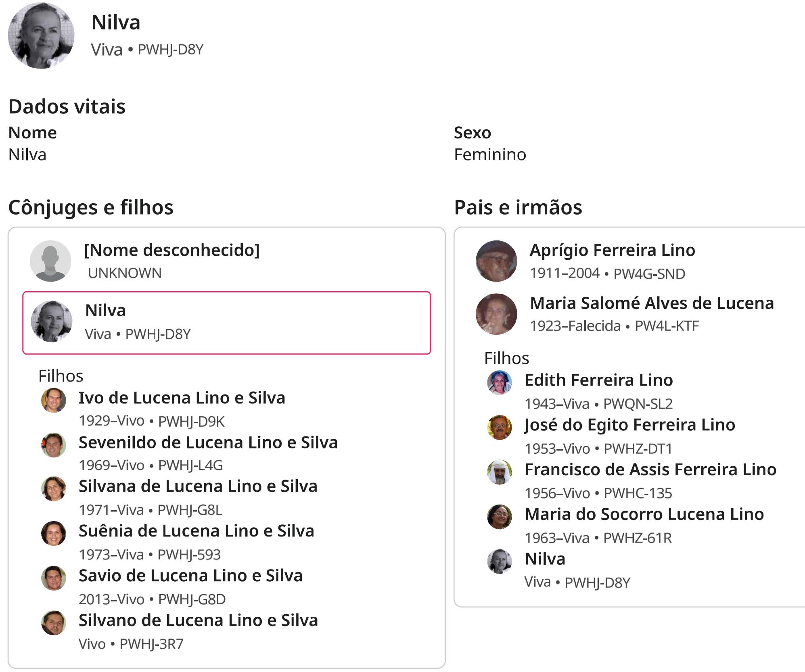
Task: Open Savio de Lucena Lino e Silva
Action: [190, 576]
